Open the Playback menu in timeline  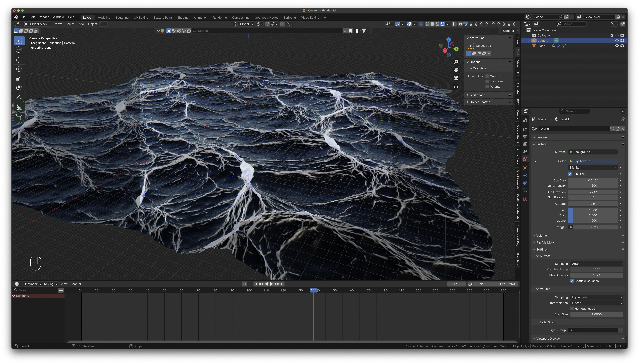point(33,284)
